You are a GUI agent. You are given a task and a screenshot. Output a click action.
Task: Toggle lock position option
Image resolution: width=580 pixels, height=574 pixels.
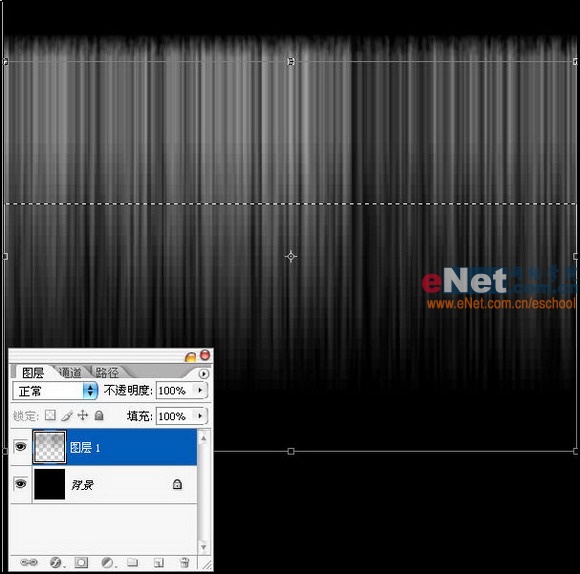(82, 415)
